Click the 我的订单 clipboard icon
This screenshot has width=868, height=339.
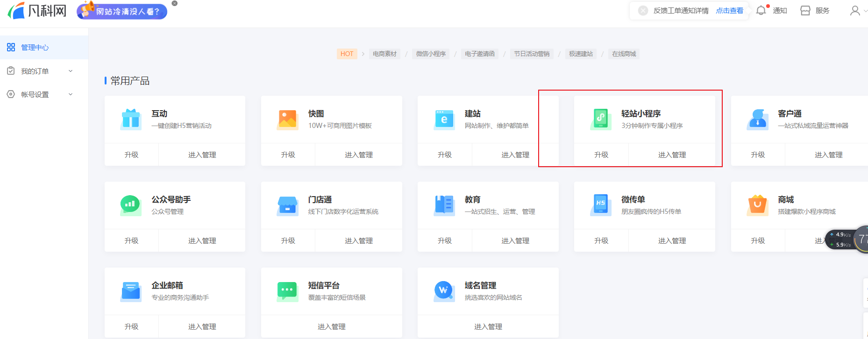(x=11, y=71)
